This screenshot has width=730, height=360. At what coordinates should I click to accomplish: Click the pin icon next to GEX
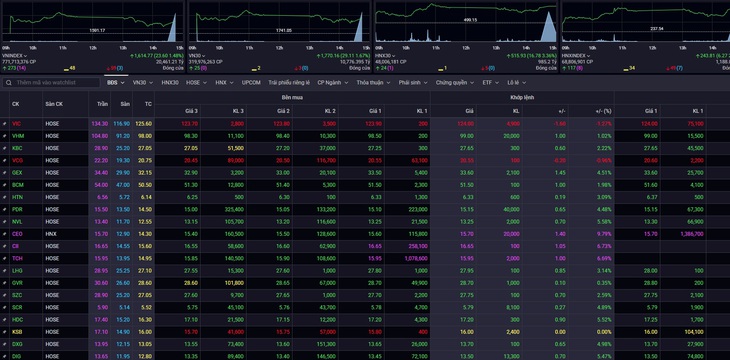pos(5,173)
